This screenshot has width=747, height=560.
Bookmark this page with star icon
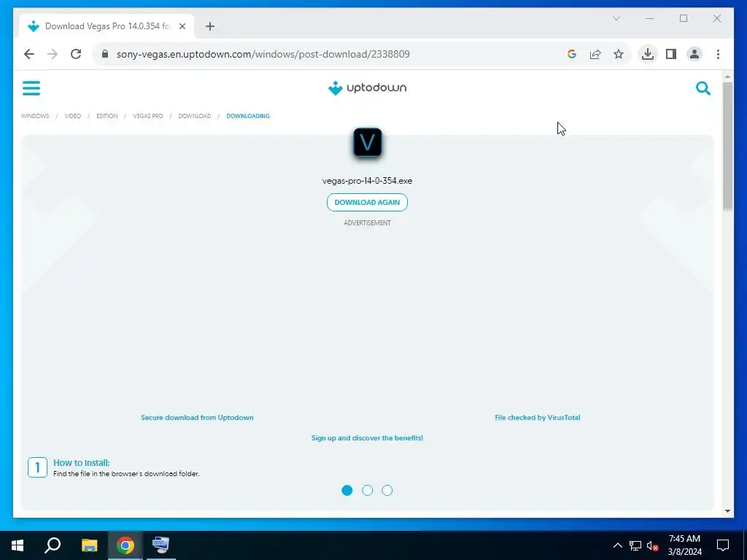coord(619,54)
